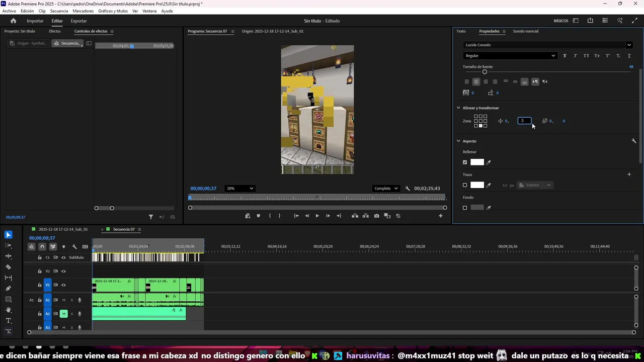Screen dimensions: 644x362
Task: Open Timeline Display Settings wrench
Action: [74, 246]
